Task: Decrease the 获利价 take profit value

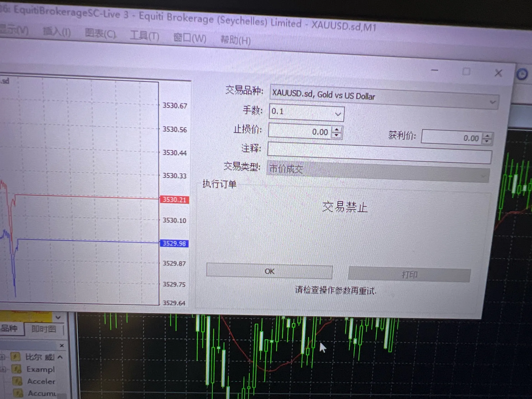Action: point(487,141)
